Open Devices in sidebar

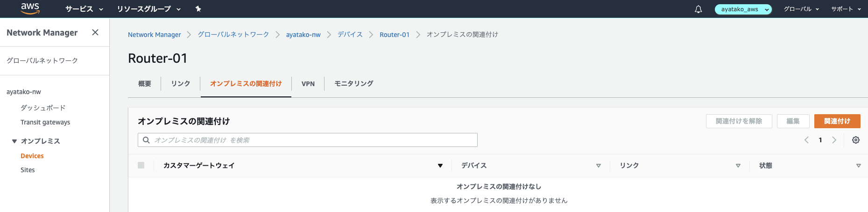[x=32, y=156]
